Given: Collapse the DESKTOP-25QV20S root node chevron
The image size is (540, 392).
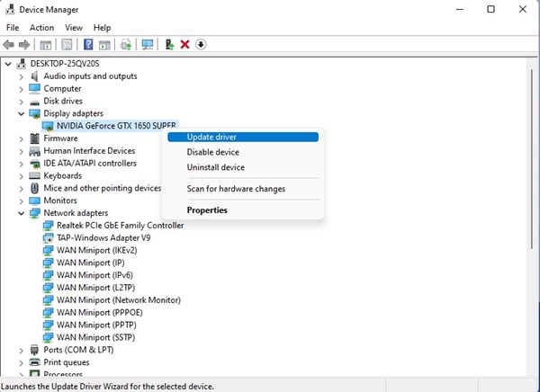Looking at the screenshot, I should pyautogui.click(x=8, y=64).
